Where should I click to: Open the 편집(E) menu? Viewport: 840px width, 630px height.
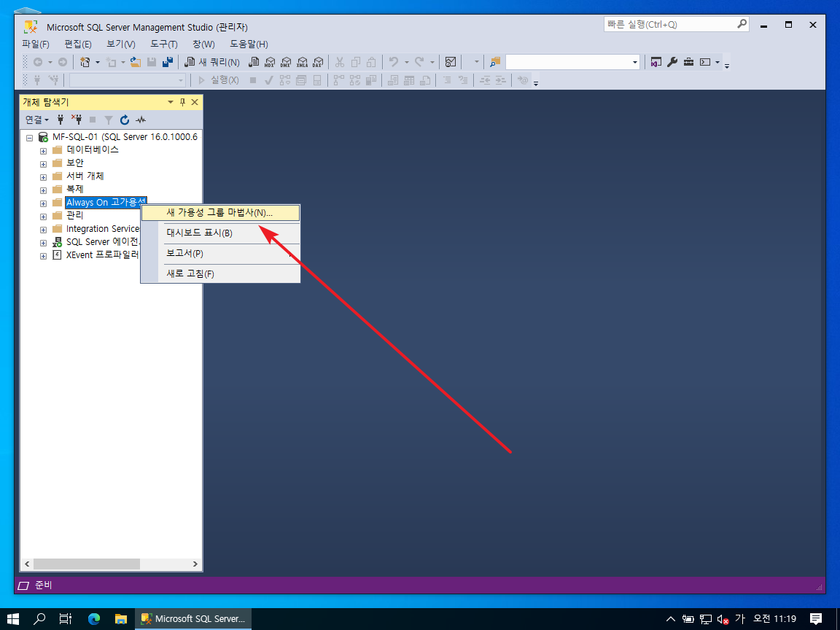(x=78, y=44)
